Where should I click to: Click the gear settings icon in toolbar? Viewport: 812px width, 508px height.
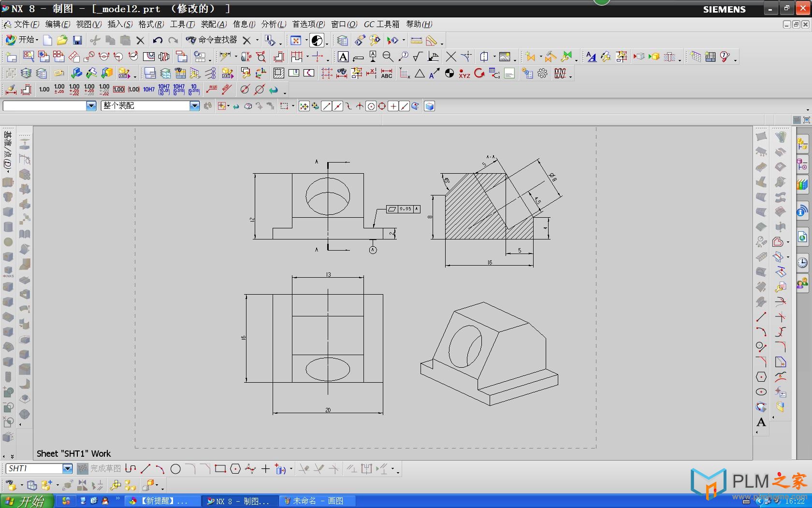543,74
